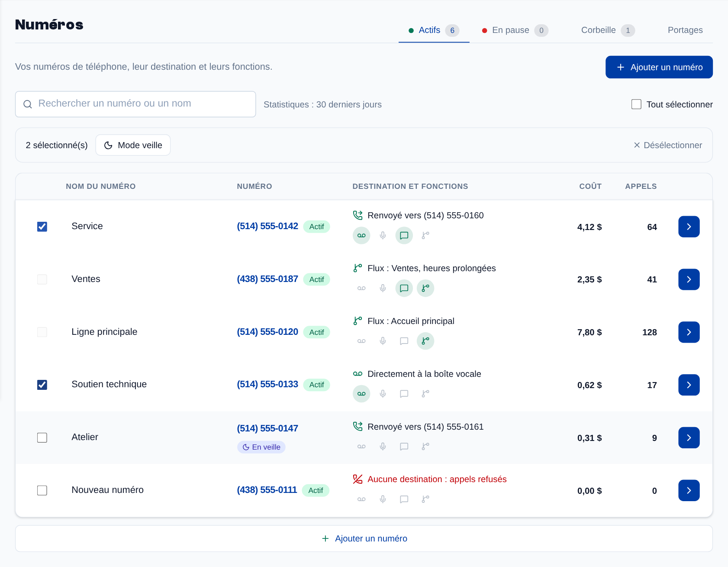This screenshot has height=567, width=728.
Task: Click call flow icon in Service row
Action: click(425, 236)
